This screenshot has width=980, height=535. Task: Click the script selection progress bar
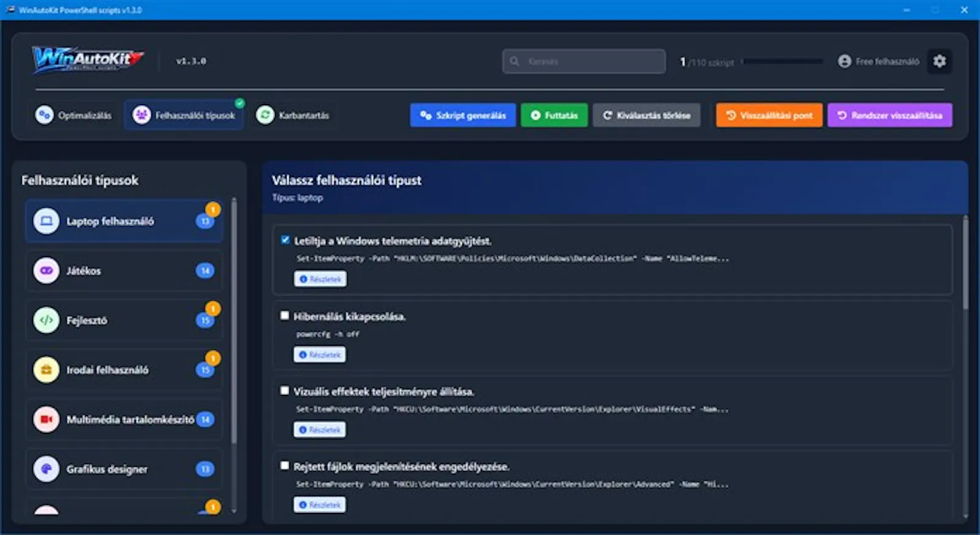coord(782,61)
